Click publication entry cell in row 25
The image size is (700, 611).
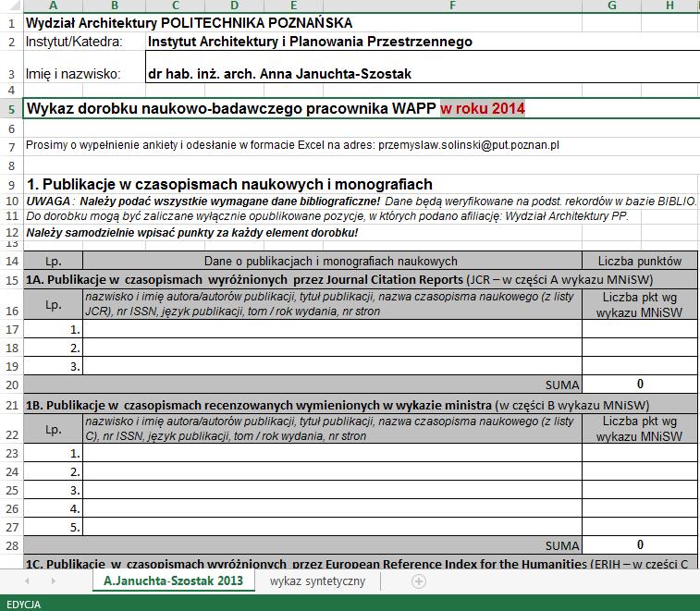pyautogui.click(x=332, y=490)
